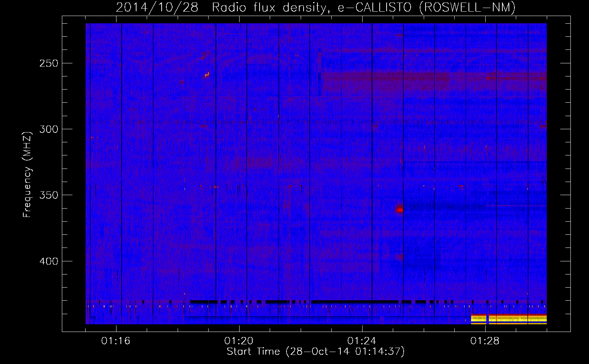The height and width of the screenshot is (364, 589).
Task: Click the 01:24 time tick label
Action: pyautogui.click(x=362, y=341)
